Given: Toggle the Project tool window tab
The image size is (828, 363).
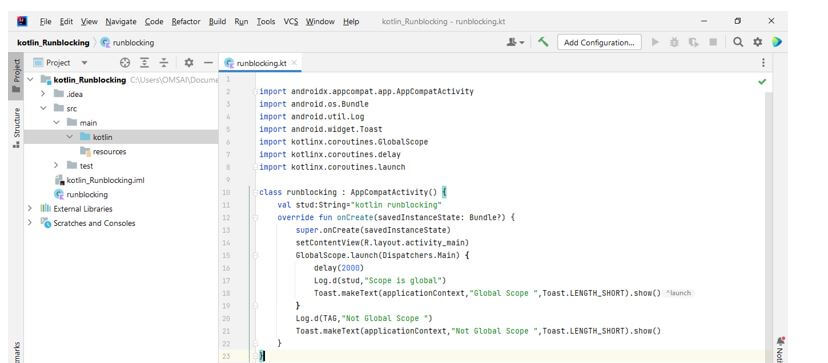Looking at the screenshot, I should tap(16, 76).
